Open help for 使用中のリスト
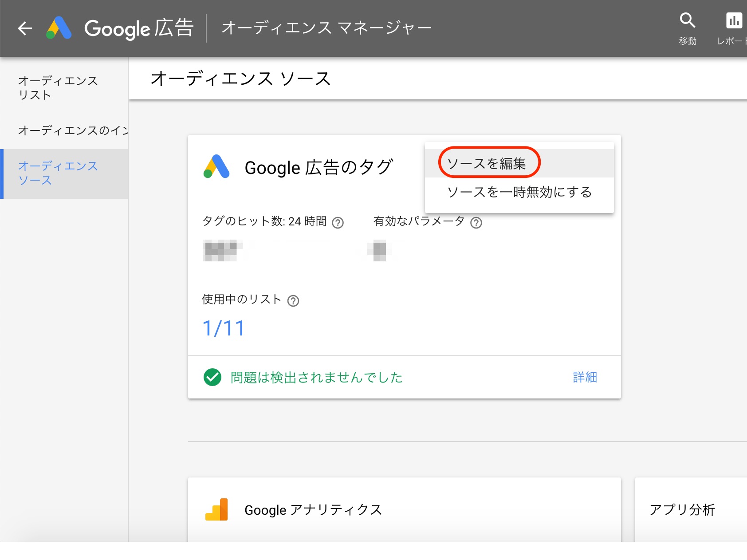 pyautogui.click(x=293, y=301)
